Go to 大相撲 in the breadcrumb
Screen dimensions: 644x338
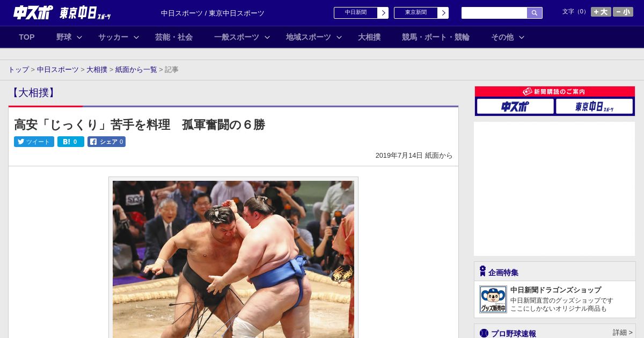tap(97, 70)
